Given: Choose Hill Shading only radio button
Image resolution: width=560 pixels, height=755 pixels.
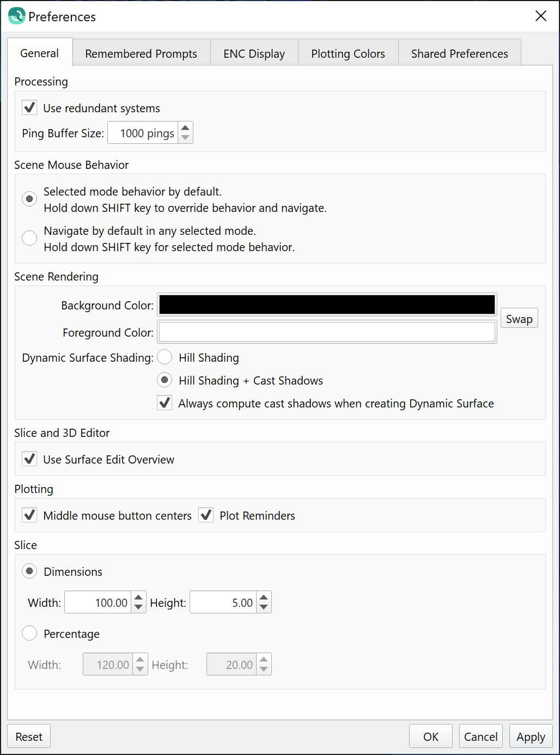Looking at the screenshot, I should [x=165, y=357].
